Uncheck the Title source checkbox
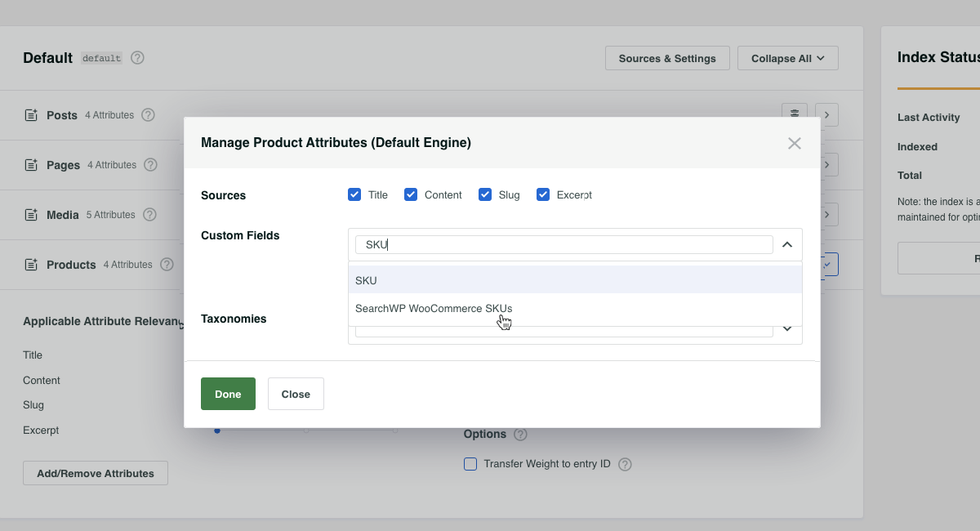This screenshot has height=531, width=980. [354, 194]
